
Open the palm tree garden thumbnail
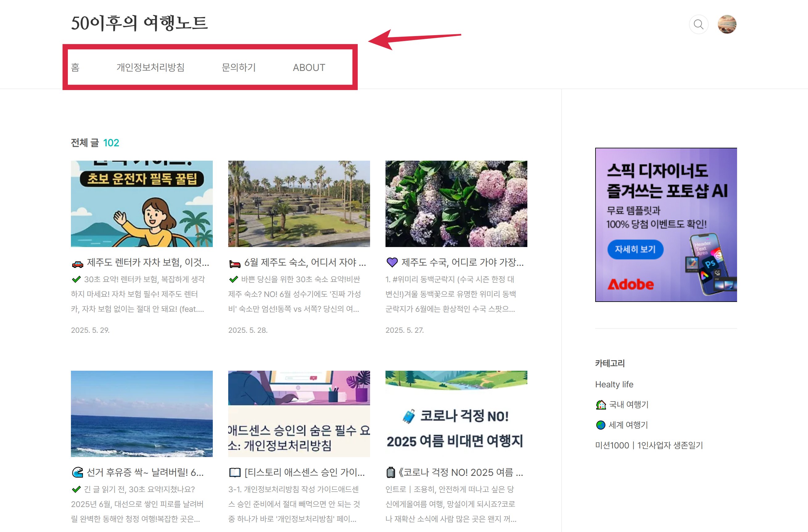pyautogui.click(x=299, y=204)
